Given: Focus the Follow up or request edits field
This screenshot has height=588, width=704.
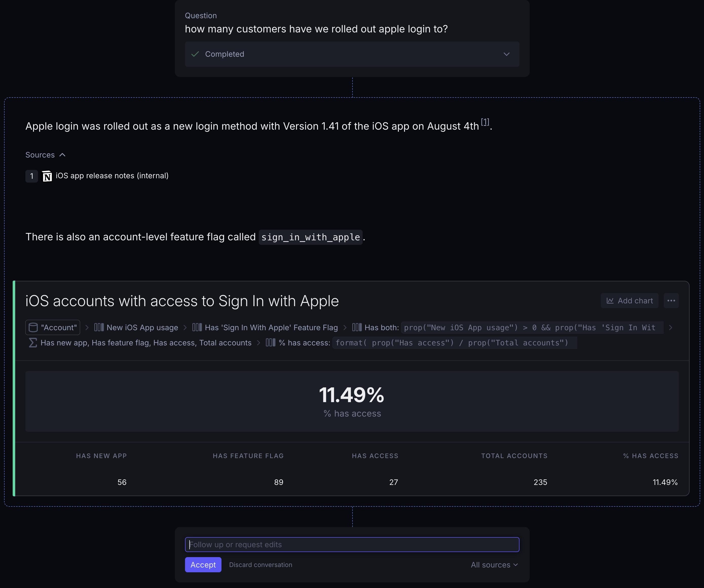Looking at the screenshot, I should click(x=352, y=544).
